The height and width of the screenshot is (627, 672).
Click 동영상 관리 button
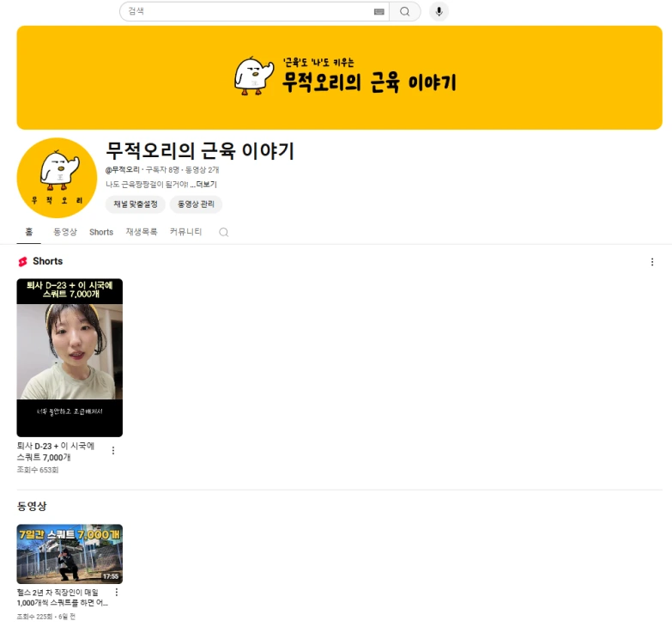click(x=196, y=204)
